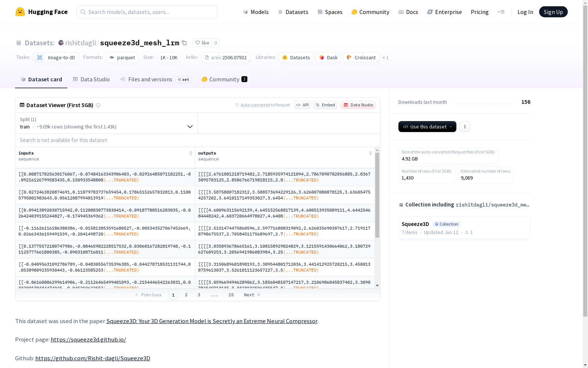Image resolution: width=588 pixels, height=368 pixels.
Task: Open the Files and versions tab
Action: pyautogui.click(x=155, y=79)
